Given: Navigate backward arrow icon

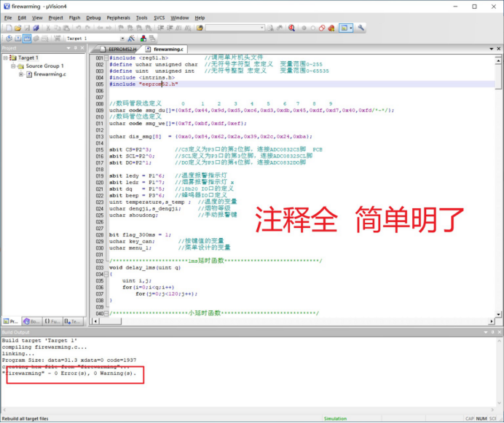Looking at the screenshot, I should pyautogui.click(x=100, y=28).
